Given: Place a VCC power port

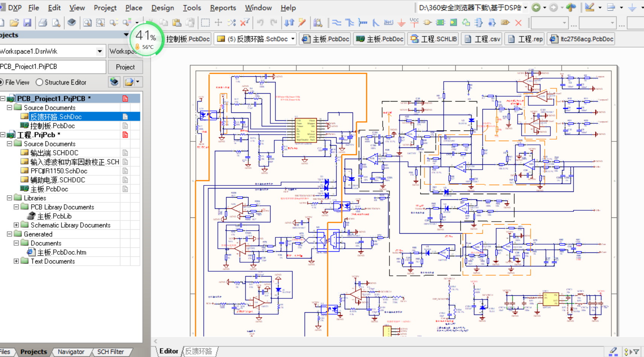Looking at the screenshot, I should pos(414,22).
